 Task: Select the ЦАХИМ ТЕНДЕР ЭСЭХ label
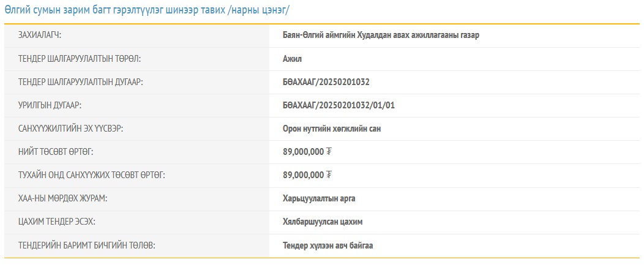tap(57, 222)
